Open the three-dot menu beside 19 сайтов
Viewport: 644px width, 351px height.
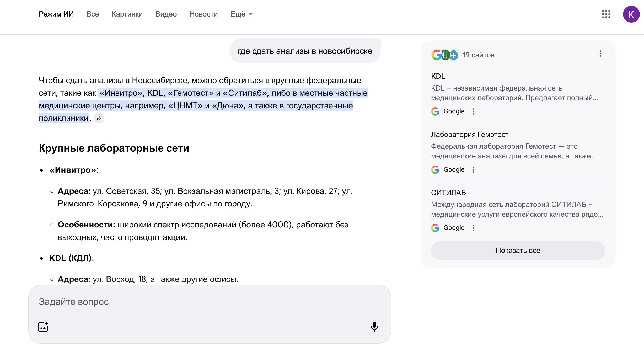[600, 54]
